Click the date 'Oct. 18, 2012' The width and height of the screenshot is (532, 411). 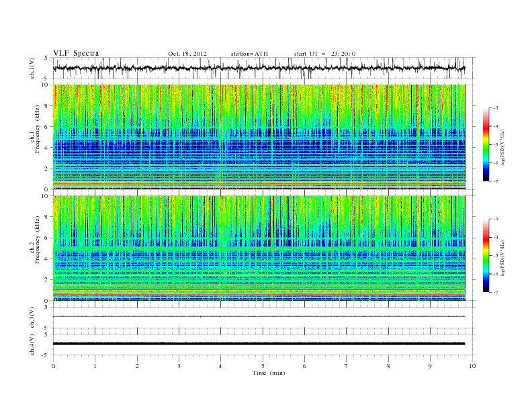(187, 54)
